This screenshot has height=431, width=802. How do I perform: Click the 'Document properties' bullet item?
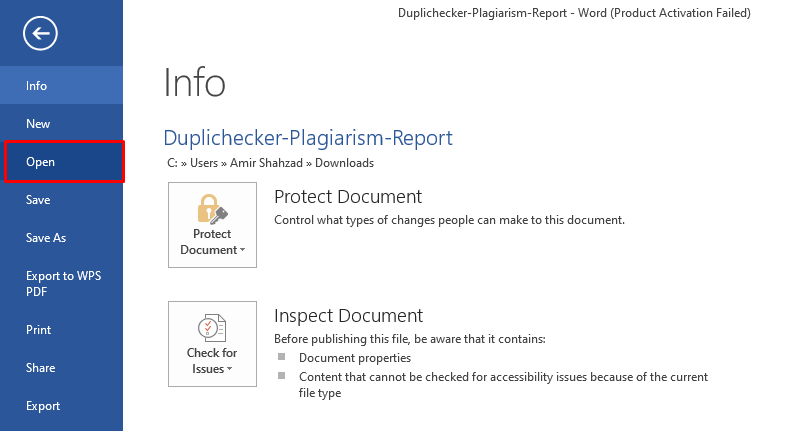(x=355, y=358)
